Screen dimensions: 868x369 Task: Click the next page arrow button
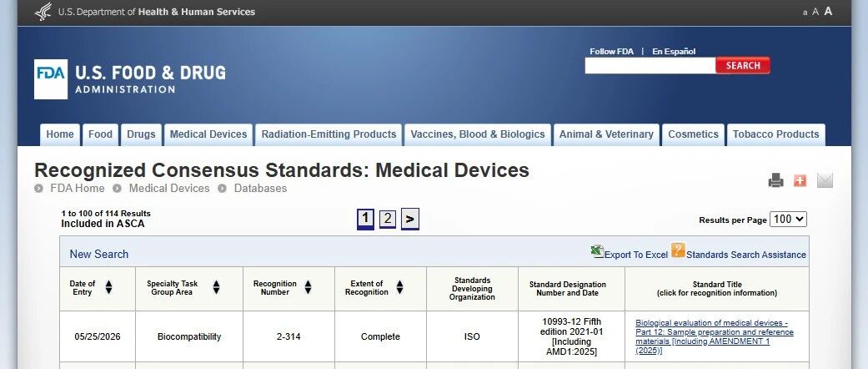[x=409, y=219]
